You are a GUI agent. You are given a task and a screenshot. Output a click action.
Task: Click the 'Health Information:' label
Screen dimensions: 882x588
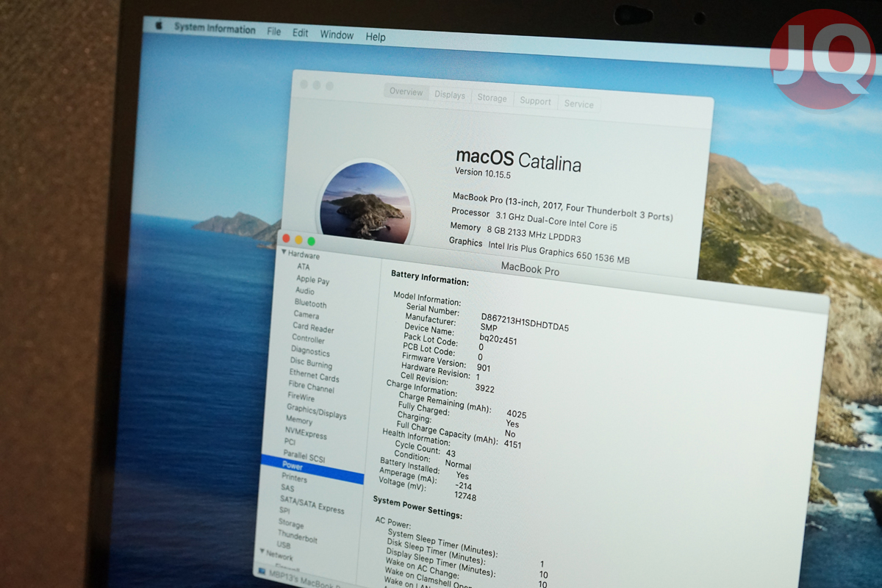pos(417,437)
